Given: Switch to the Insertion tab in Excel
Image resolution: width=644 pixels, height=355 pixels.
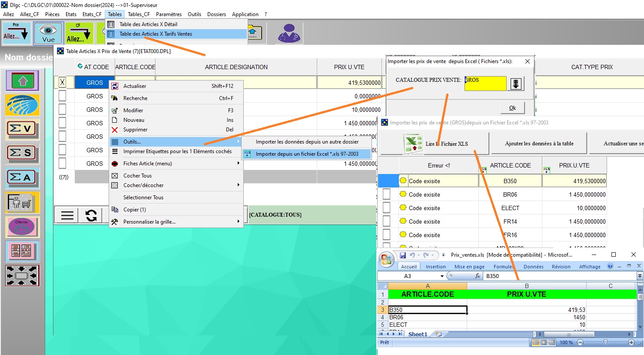Looking at the screenshot, I should click(x=435, y=267).
